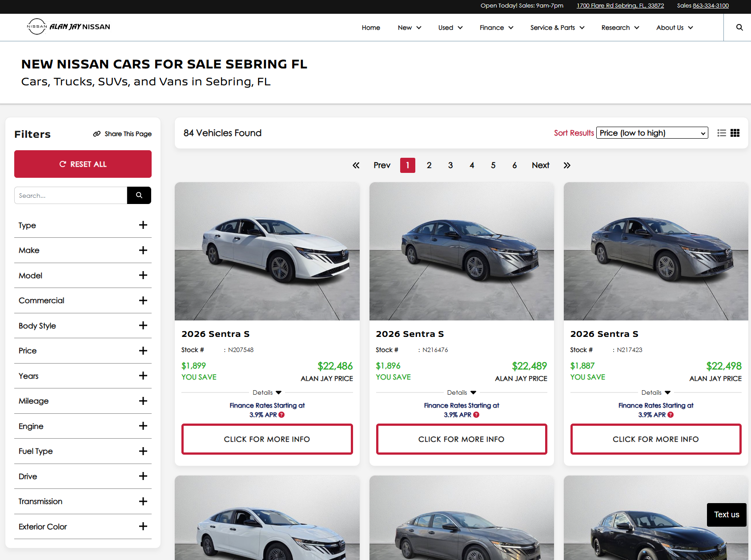The width and height of the screenshot is (751, 560).
Task: Expand Details for stock N207548
Action: pyautogui.click(x=267, y=392)
